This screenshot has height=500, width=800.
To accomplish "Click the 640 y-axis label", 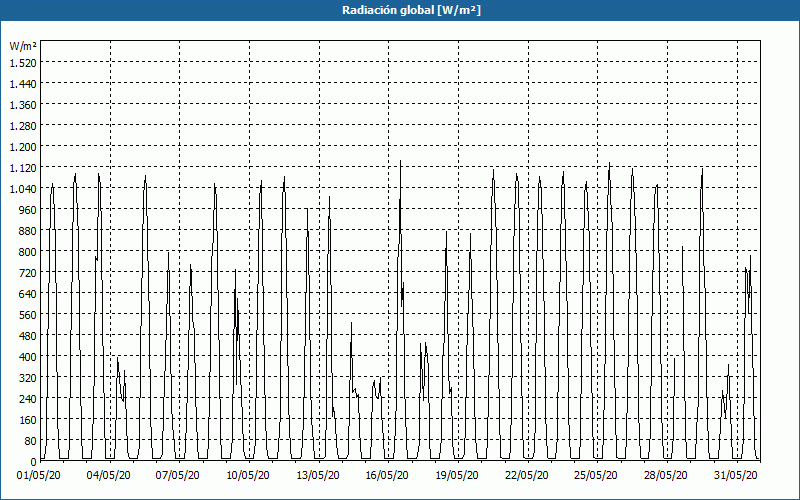I will click(x=28, y=294).
